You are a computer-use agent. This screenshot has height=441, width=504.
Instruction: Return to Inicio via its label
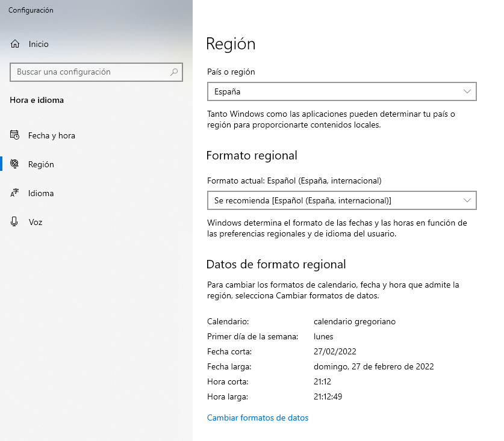(x=39, y=44)
